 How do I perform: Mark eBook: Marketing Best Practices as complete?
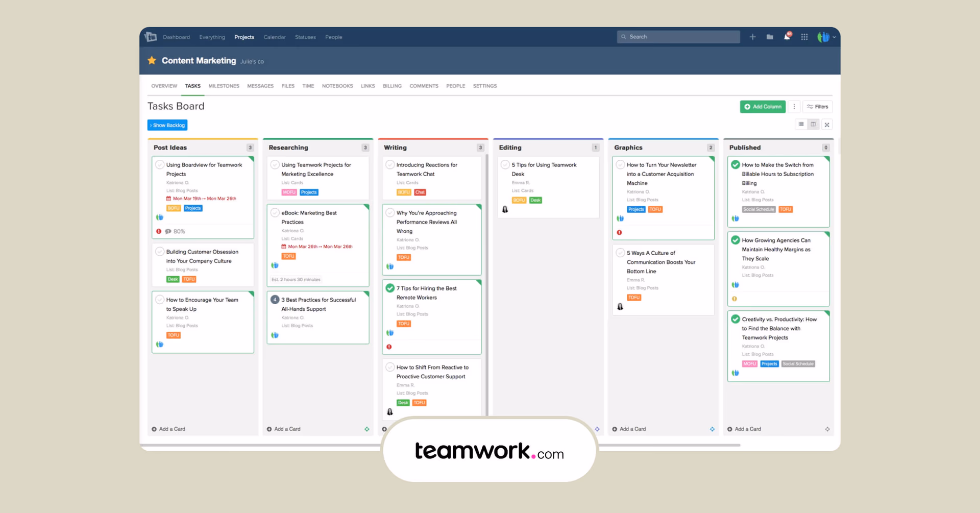tap(275, 213)
